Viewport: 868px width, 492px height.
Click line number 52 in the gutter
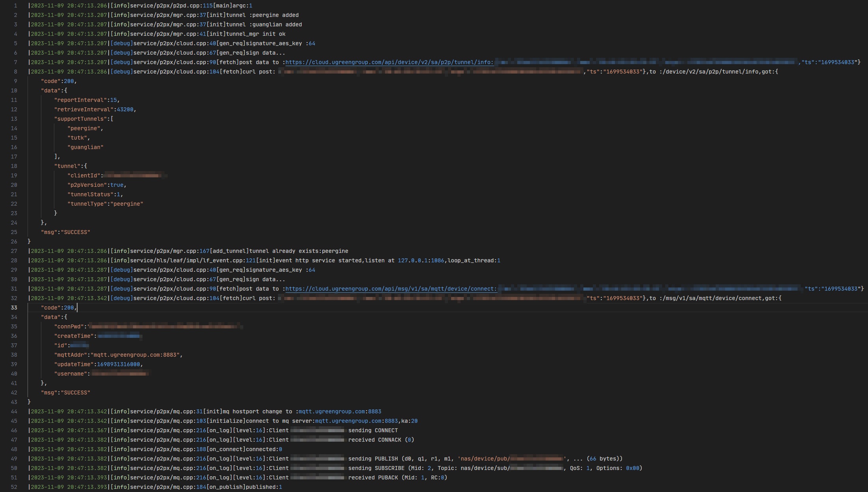click(14, 487)
